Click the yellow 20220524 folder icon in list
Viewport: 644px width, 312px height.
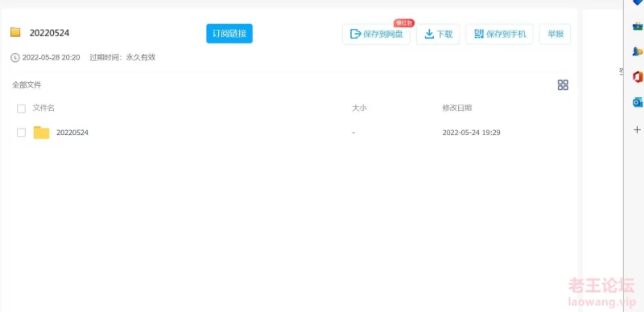pyautogui.click(x=41, y=133)
